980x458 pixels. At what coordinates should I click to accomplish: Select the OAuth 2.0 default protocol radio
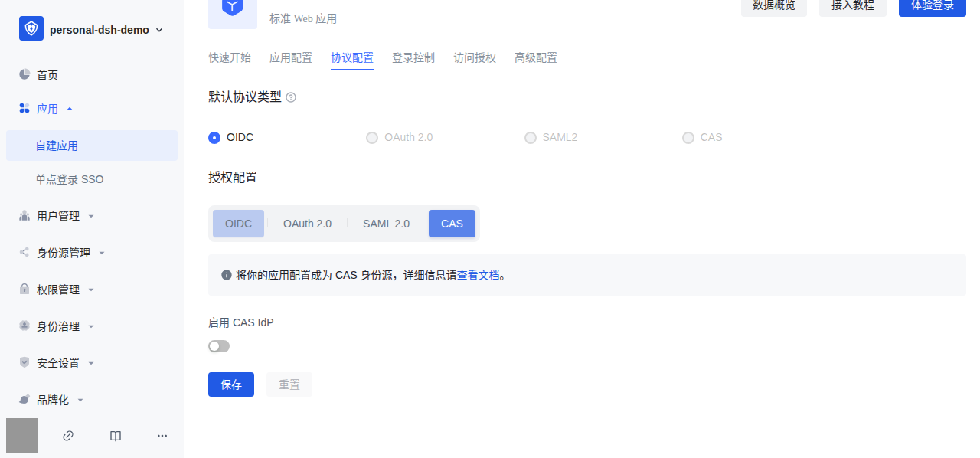372,138
